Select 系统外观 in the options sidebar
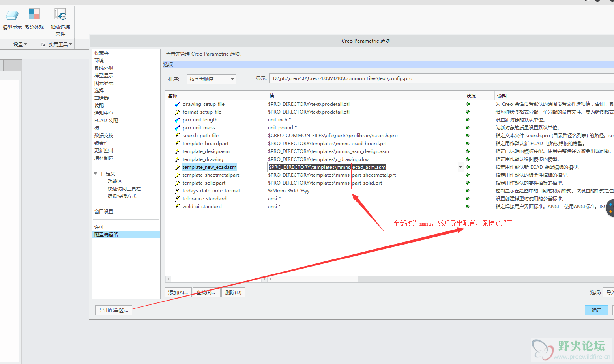This screenshot has height=364, width=614. click(104, 68)
